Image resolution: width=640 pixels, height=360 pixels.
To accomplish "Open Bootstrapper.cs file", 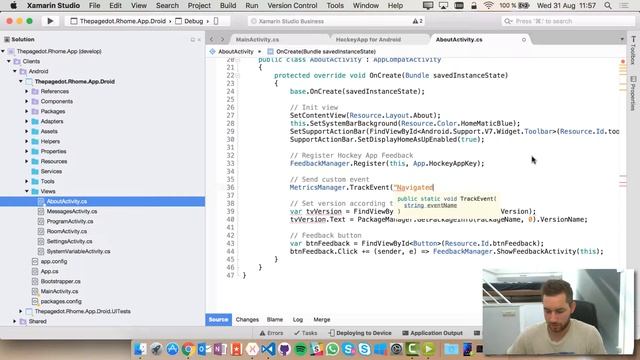I will tap(60, 281).
